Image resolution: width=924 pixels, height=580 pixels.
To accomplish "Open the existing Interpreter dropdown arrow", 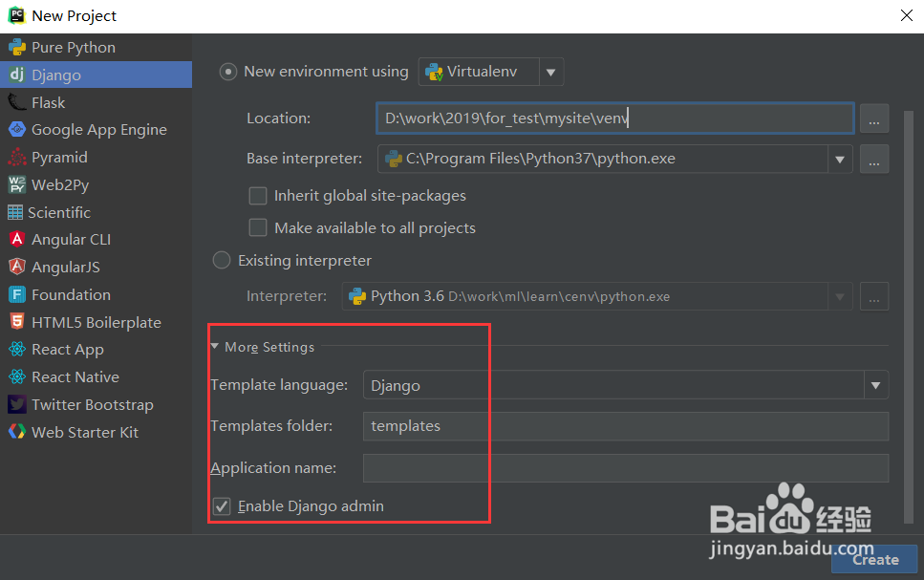I will coord(840,296).
